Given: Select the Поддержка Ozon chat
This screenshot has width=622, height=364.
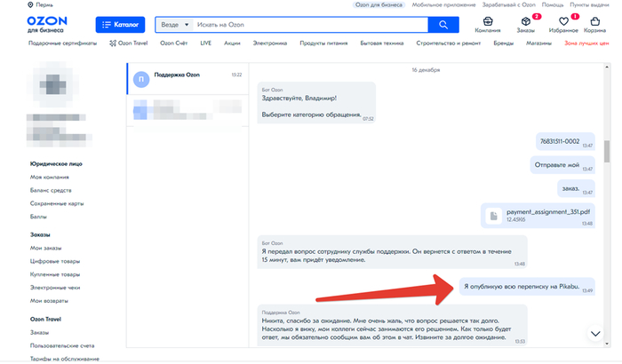Looking at the screenshot, I should (187, 78).
